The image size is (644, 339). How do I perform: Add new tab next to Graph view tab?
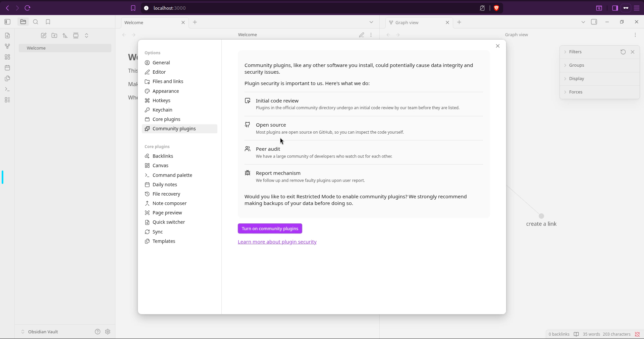point(459,22)
